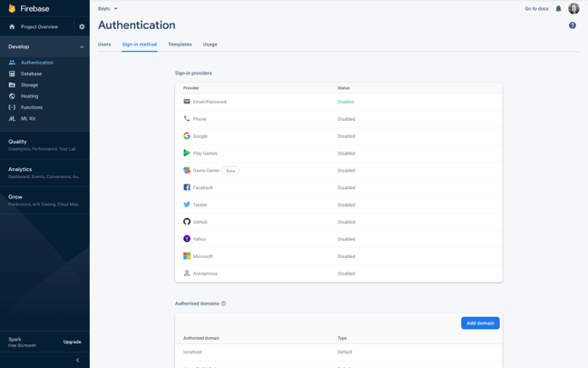Image resolution: width=588 pixels, height=368 pixels.
Task: Expand the Quality section
Action: click(45, 145)
